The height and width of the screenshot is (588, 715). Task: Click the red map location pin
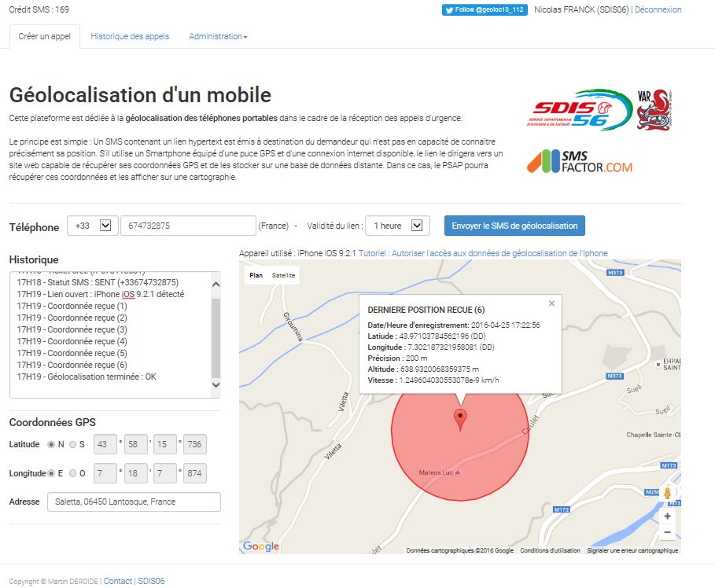(x=460, y=420)
